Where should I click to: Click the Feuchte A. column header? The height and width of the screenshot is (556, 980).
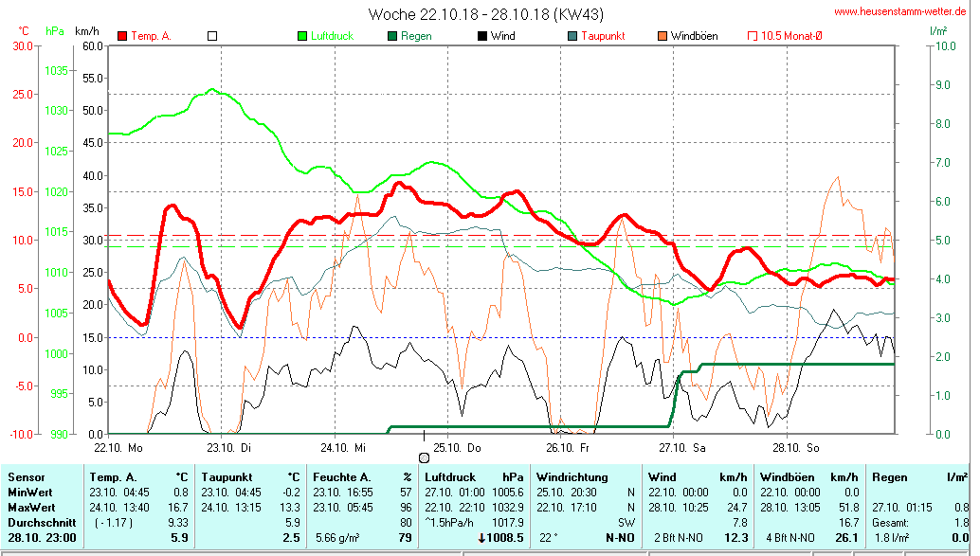pos(344,477)
